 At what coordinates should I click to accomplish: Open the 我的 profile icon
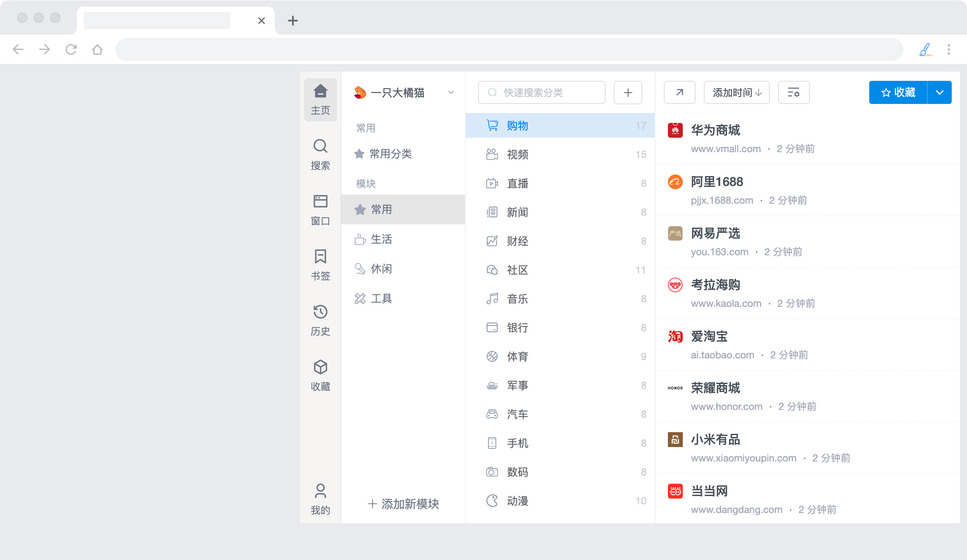(x=321, y=499)
